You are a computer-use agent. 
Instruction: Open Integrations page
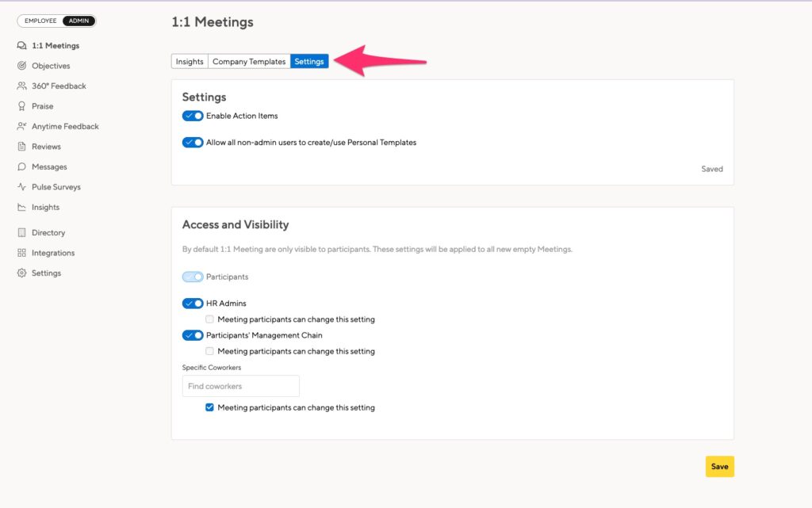pyautogui.click(x=53, y=253)
